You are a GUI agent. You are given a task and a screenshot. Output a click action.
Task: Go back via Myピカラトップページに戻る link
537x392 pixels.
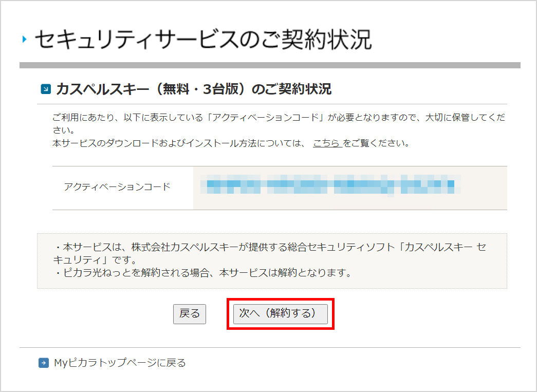pyautogui.click(x=120, y=363)
